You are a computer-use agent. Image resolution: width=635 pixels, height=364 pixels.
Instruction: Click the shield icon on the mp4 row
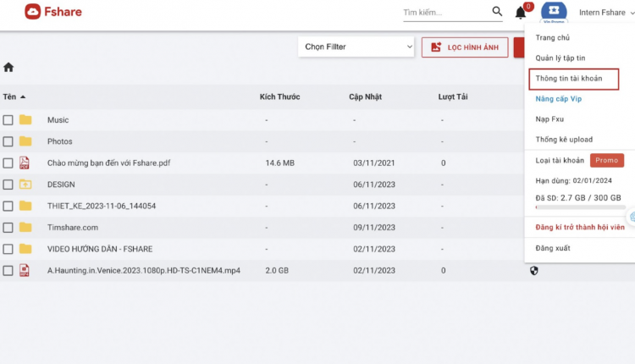pos(534,271)
